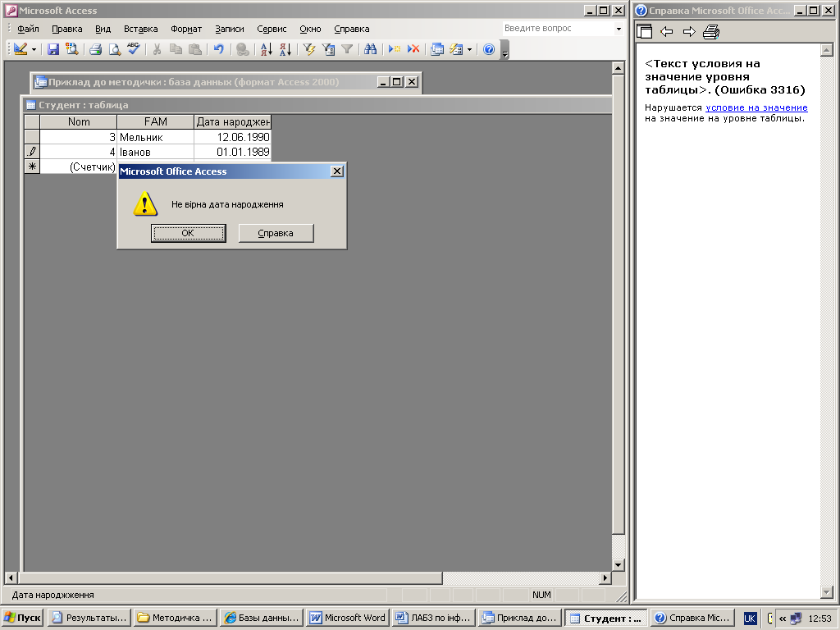Paste clipboard toolbar icon
The height and width of the screenshot is (630, 840).
click(195, 49)
